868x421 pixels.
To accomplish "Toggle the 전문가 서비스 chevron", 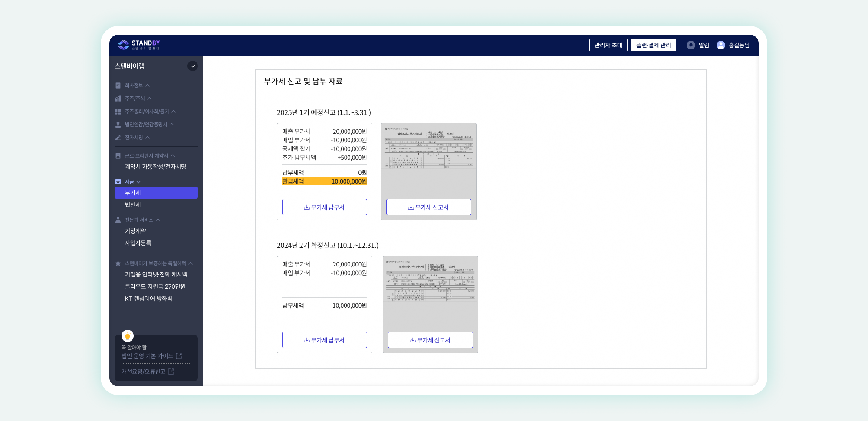I will point(158,220).
